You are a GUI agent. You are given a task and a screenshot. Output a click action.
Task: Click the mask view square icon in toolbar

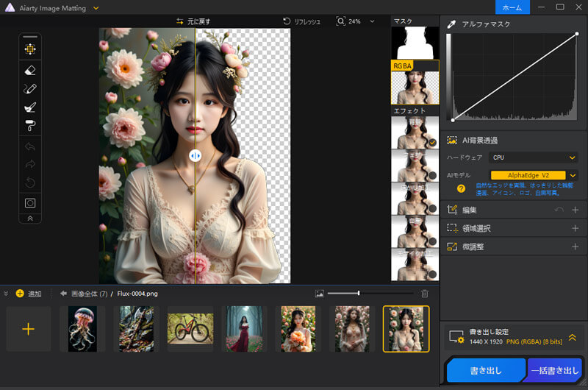click(x=30, y=203)
